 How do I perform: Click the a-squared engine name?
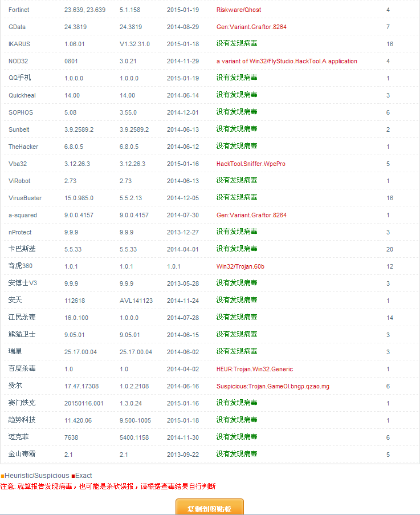click(x=23, y=215)
